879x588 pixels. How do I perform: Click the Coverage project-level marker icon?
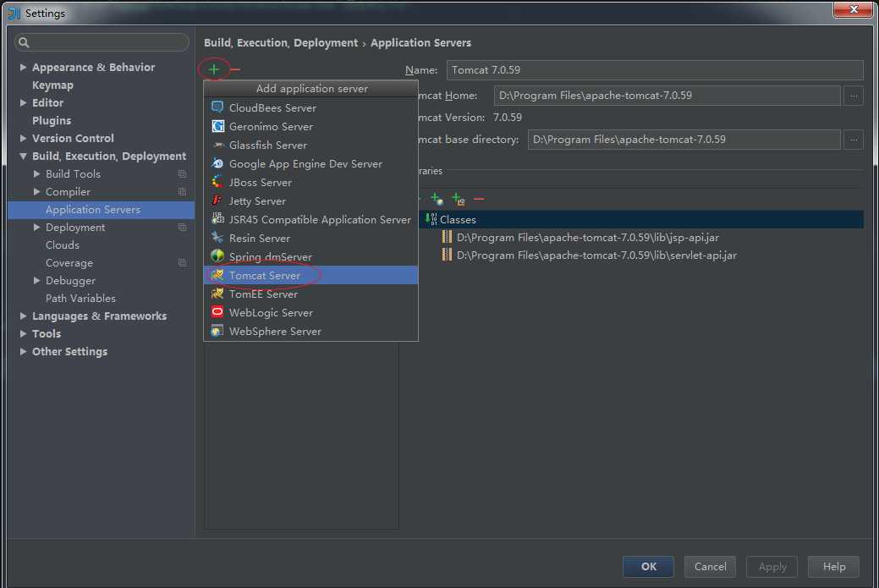pos(182,263)
